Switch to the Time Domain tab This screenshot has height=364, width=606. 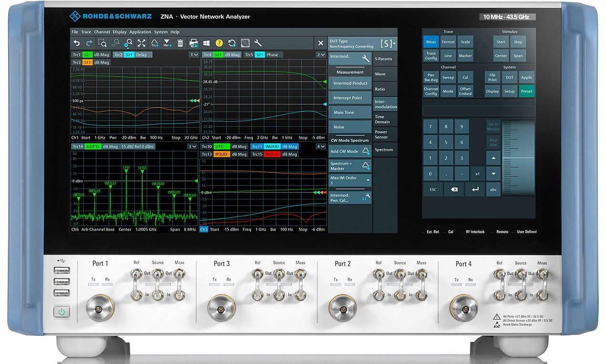point(385,119)
